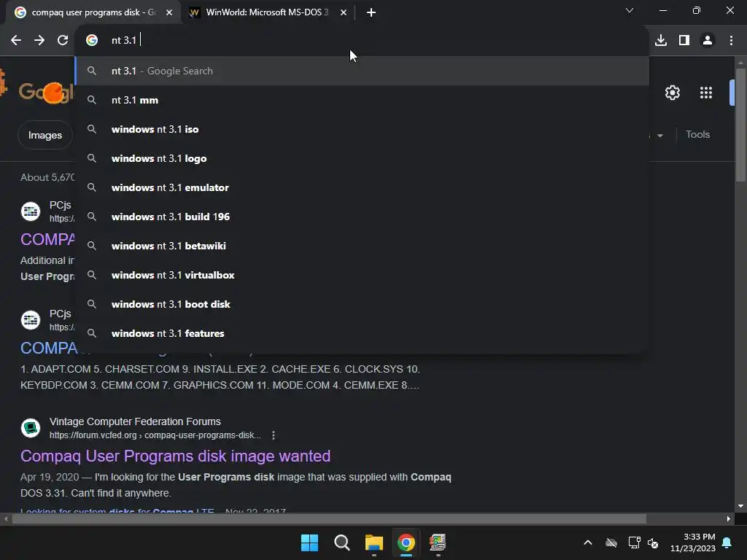
Task: Go back to previous page
Action: point(16,41)
